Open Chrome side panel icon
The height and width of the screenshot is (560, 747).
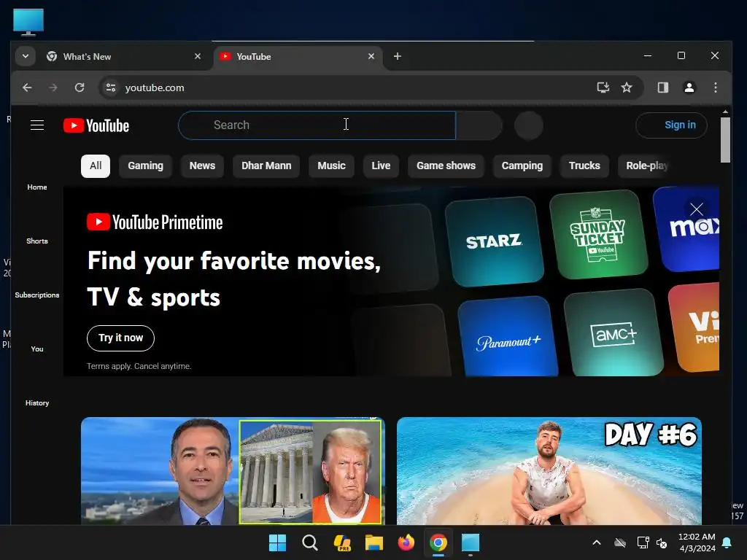[x=662, y=87]
